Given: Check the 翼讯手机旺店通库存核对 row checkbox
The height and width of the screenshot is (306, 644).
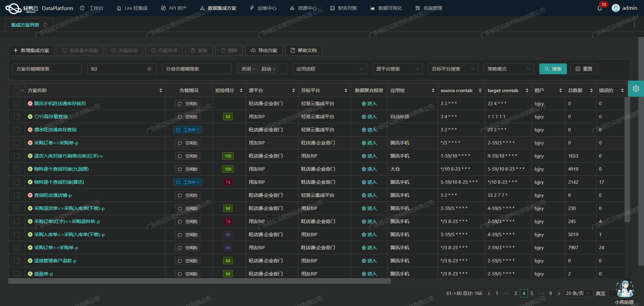Looking at the screenshot, I should point(16,103).
